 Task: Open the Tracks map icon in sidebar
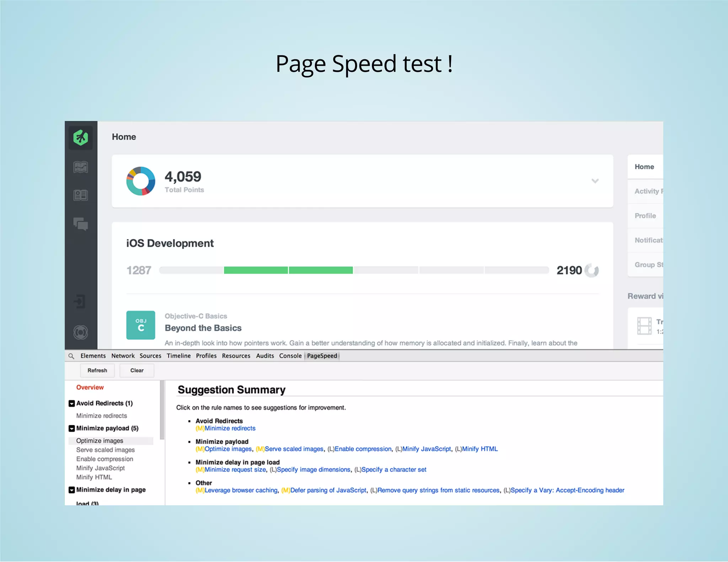(x=81, y=167)
